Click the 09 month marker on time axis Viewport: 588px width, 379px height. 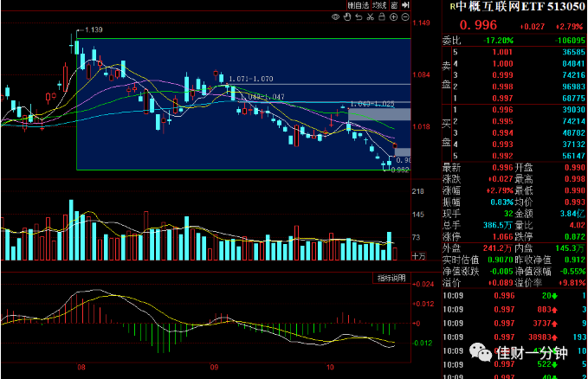click(214, 368)
